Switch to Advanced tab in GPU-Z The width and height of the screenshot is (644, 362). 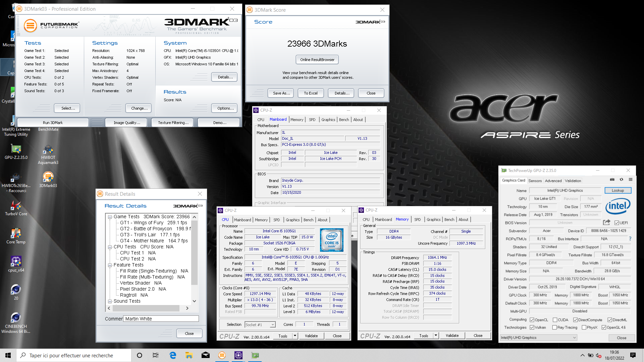pos(553,181)
